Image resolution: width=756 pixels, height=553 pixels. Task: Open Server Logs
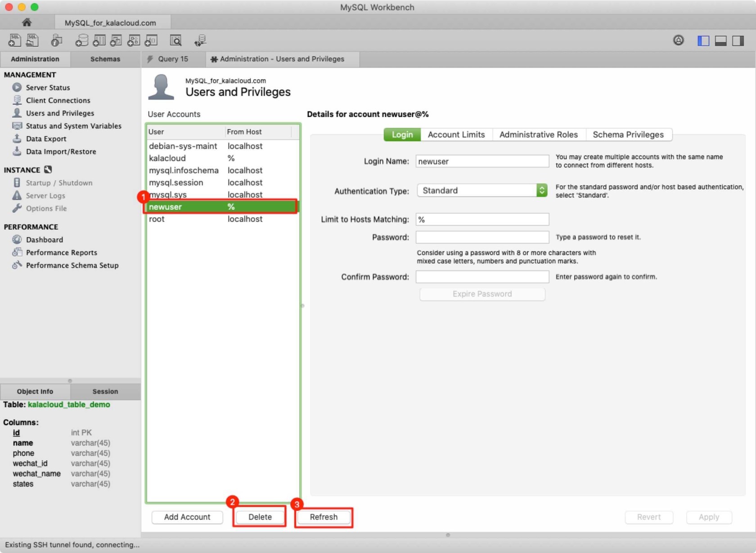pyautogui.click(x=45, y=196)
